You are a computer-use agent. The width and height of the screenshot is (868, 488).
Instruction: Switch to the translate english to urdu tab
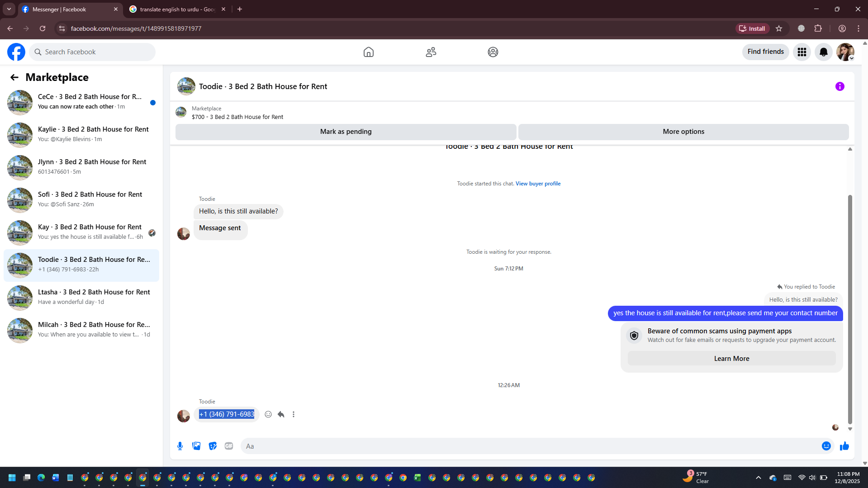pos(177,9)
